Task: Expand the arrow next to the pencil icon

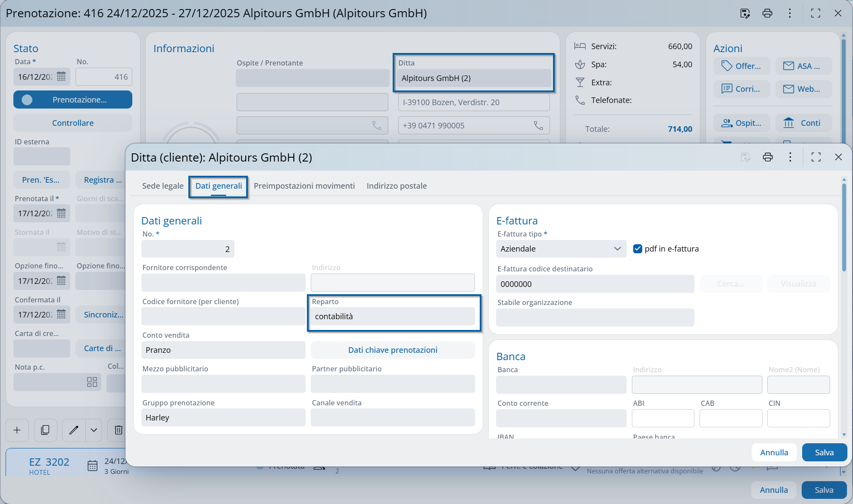Action: (94, 430)
